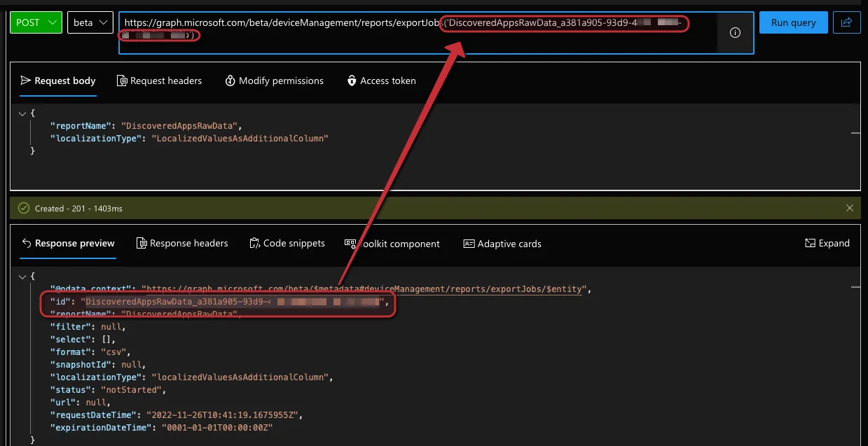
Task: Click the Run query button
Action: (x=793, y=22)
